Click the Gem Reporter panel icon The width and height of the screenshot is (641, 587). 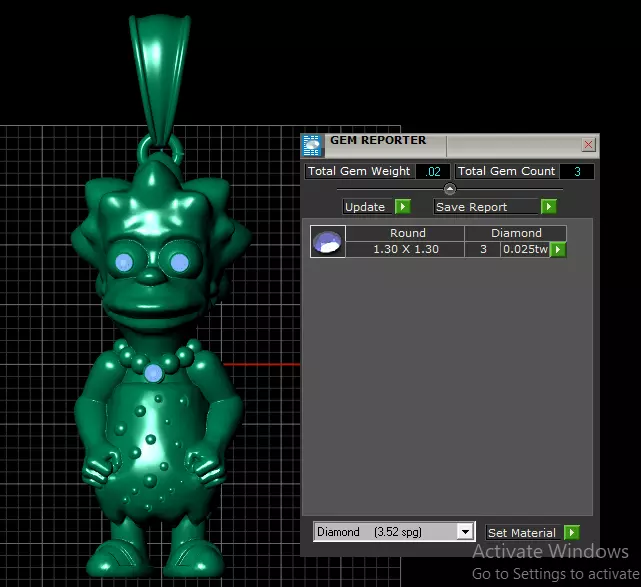pos(312,146)
